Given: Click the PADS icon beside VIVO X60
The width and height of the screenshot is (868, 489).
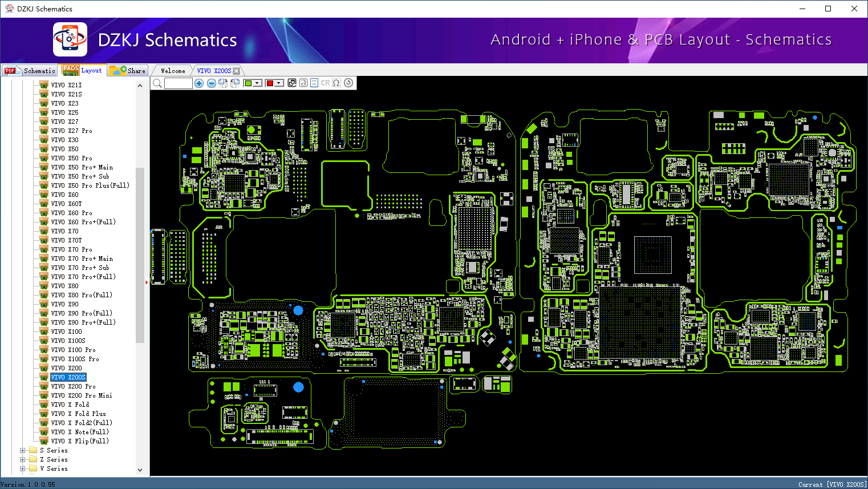Looking at the screenshot, I should (x=44, y=195).
